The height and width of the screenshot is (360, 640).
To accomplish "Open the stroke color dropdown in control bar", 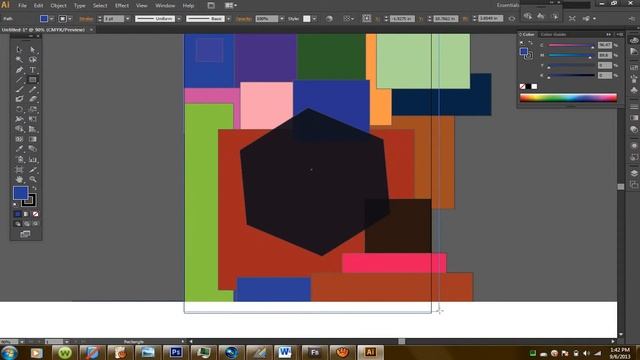I will point(70,19).
